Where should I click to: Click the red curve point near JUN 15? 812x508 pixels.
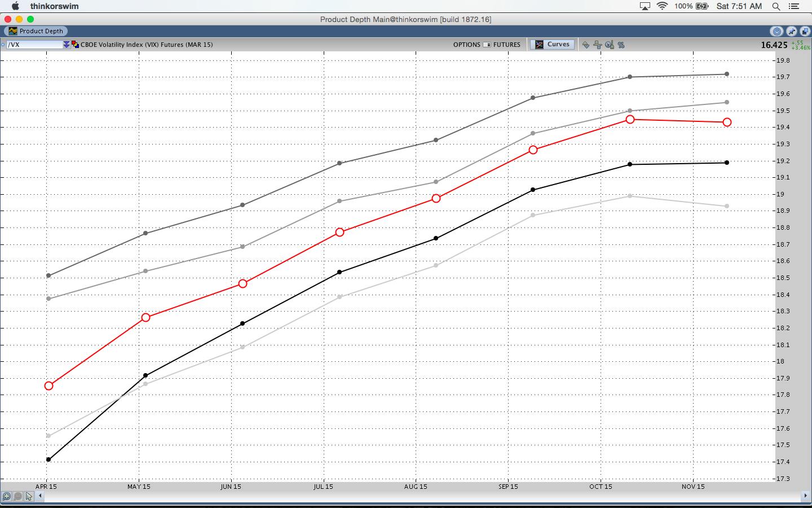tap(242, 283)
